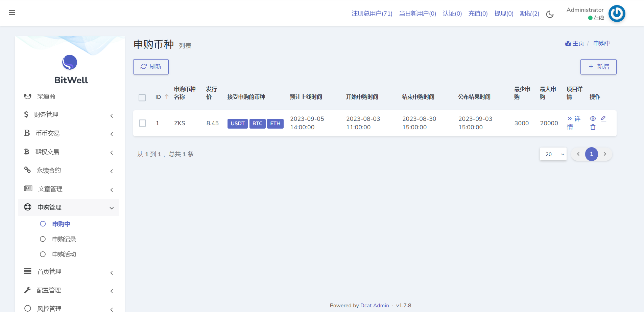Sort by ID using arrow icon
This screenshot has width=644, height=312.
coord(167,97)
